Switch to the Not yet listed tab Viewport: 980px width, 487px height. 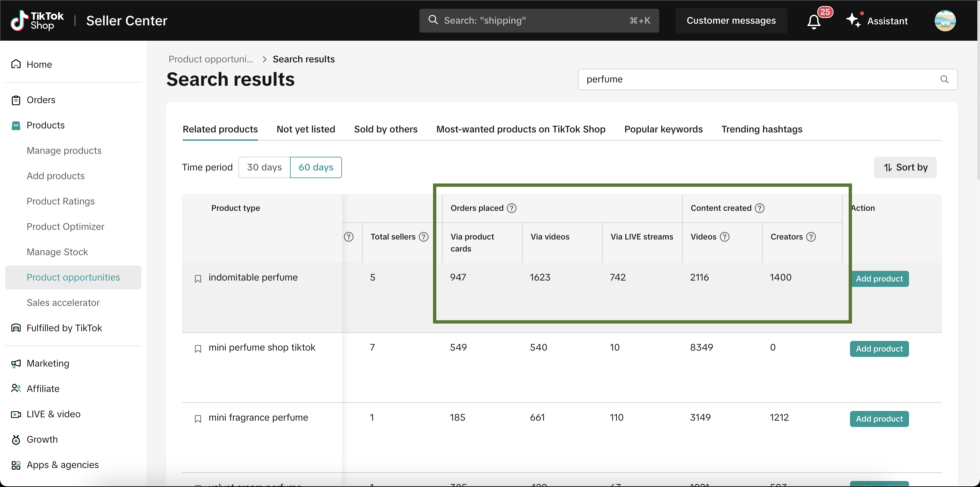[305, 129]
